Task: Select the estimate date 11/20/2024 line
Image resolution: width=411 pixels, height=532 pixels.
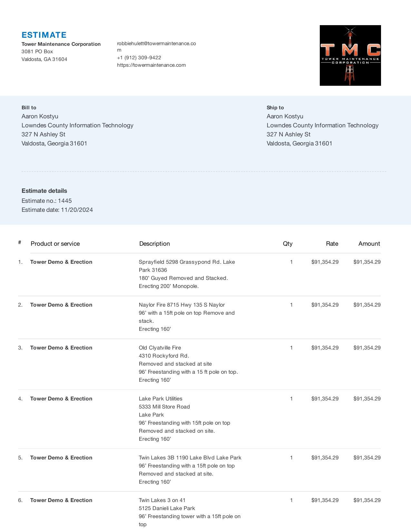Action: [x=57, y=210]
